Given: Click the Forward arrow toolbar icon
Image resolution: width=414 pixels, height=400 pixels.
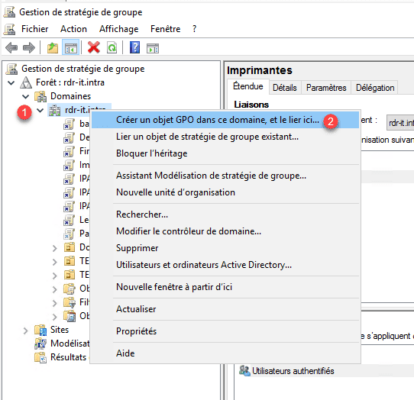Looking at the screenshot, I should [29, 48].
